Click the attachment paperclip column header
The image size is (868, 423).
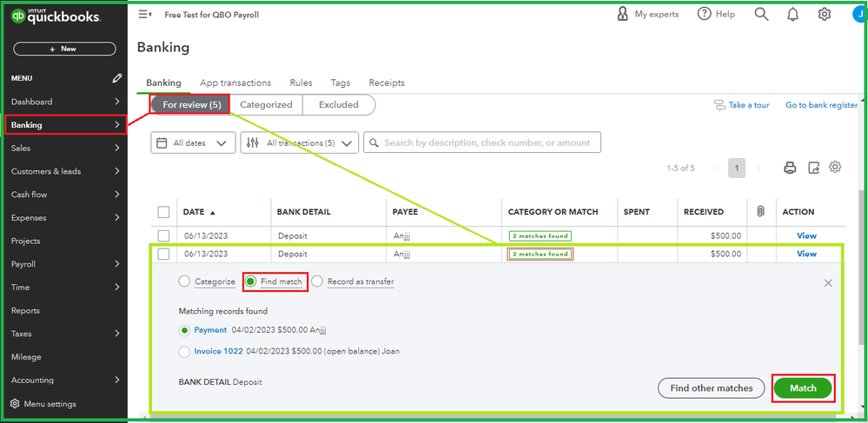coord(760,212)
